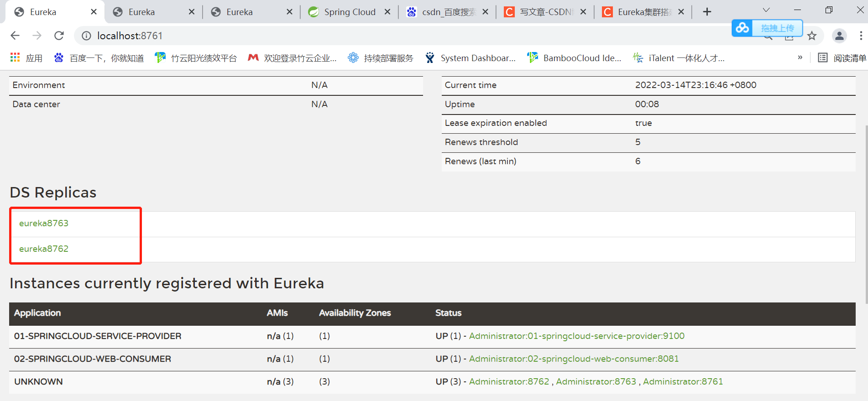Click the 'true' lease expiration value
Viewport: 868px width, 401px height.
(643, 123)
